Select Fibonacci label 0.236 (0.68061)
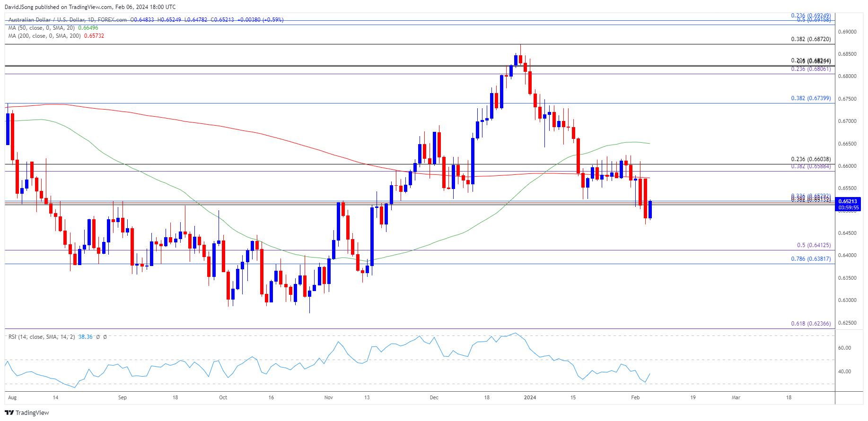868x421 pixels. click(x=811, y=69)
